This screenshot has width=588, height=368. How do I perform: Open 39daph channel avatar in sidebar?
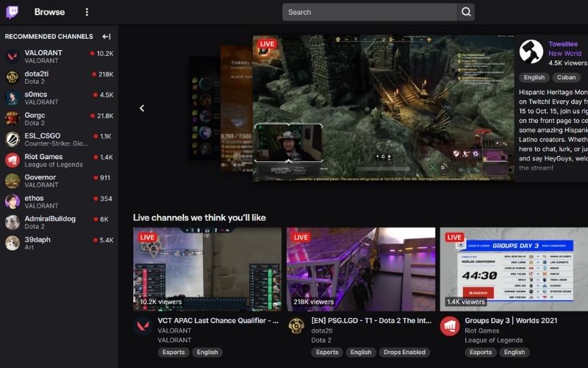tap(12, 244)
